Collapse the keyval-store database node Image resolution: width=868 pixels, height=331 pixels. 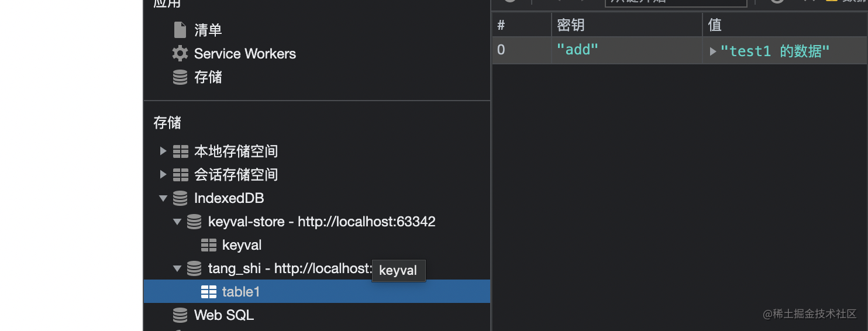pyautogui.click(x=177, y=222)
